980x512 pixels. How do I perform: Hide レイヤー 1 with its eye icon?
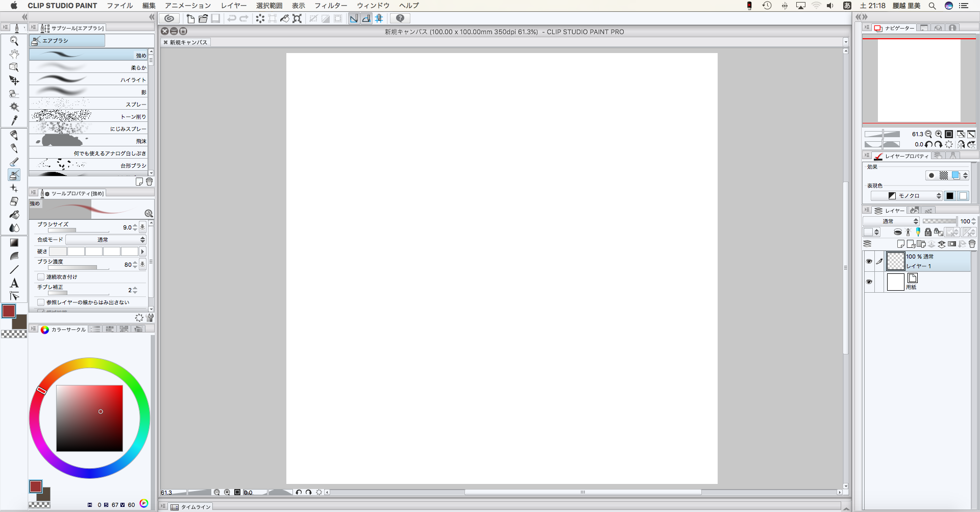[869, 261]
